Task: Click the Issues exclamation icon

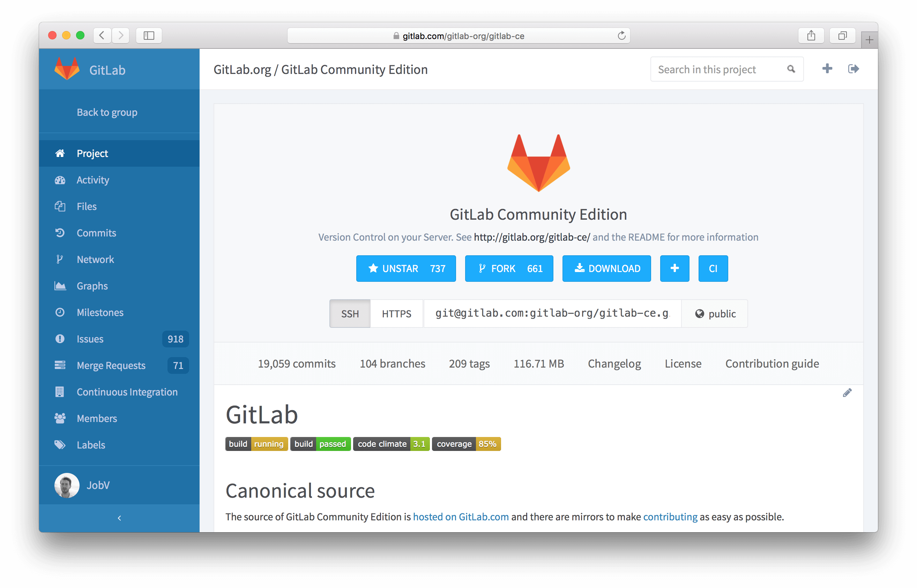Action: click(60, 339)
